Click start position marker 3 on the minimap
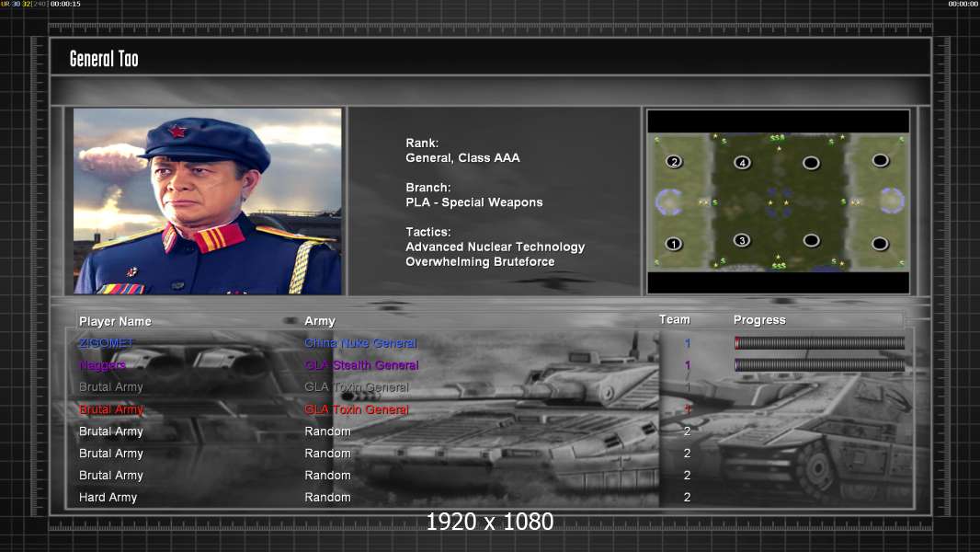Image resolution: width=980 pixels, height=552 pixels. click(742, 240)
